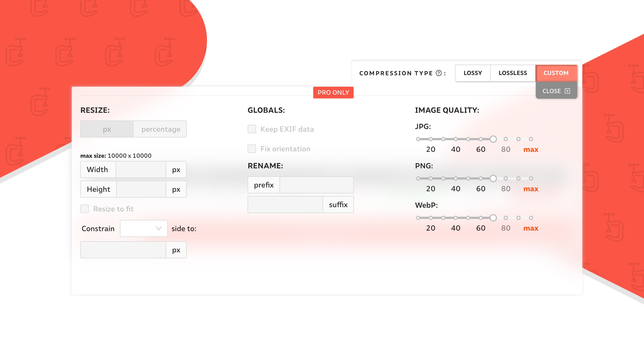Click the PRO ONLY badge
The height and width of the screenshot is (358, 644).
click(333, 93)
